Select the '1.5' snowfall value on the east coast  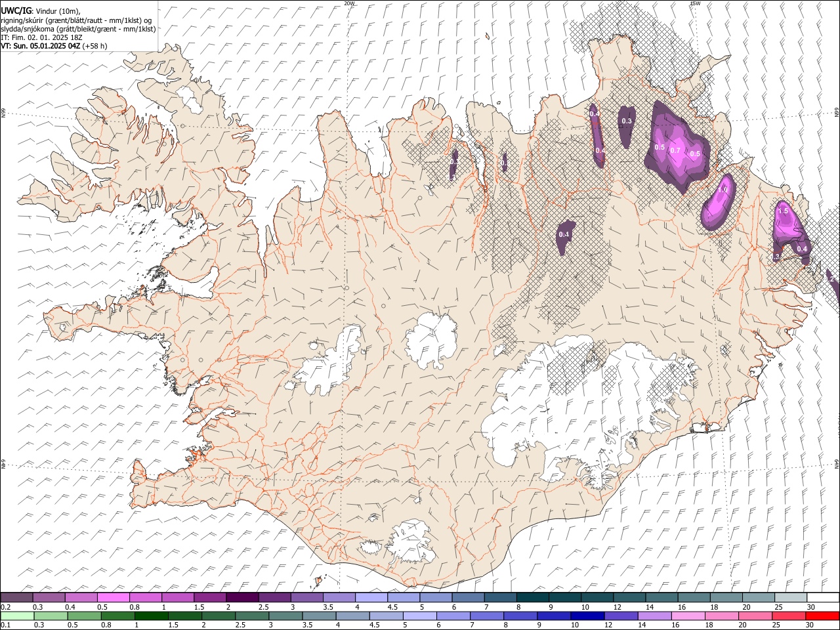pyautogui.click(x=782, y=211)
